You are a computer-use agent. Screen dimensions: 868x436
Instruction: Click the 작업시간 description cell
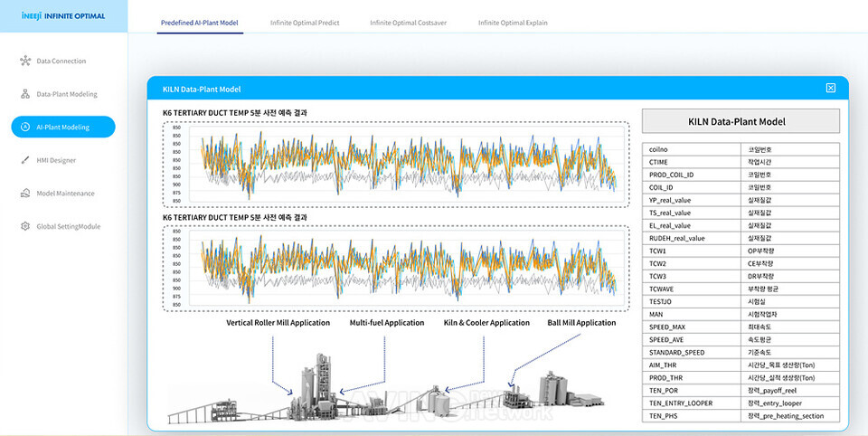790,162
